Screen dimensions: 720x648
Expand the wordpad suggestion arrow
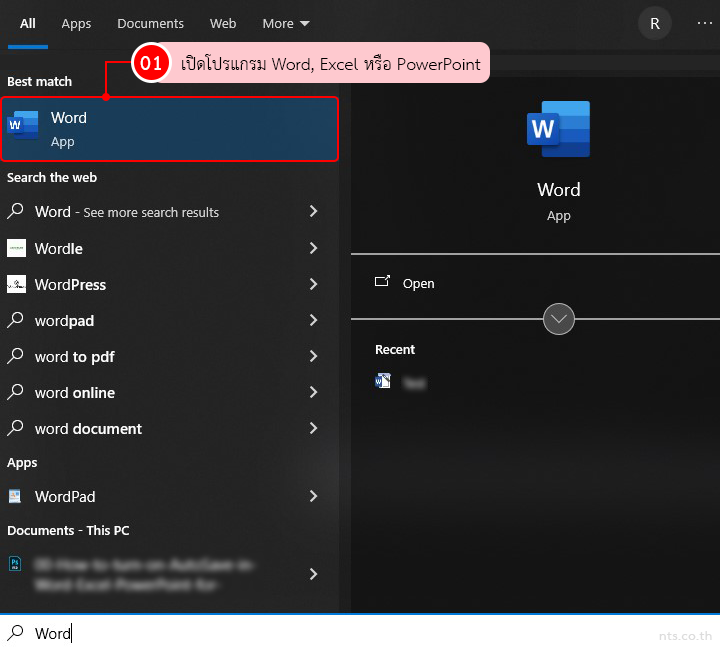click(x=313, y=320)
